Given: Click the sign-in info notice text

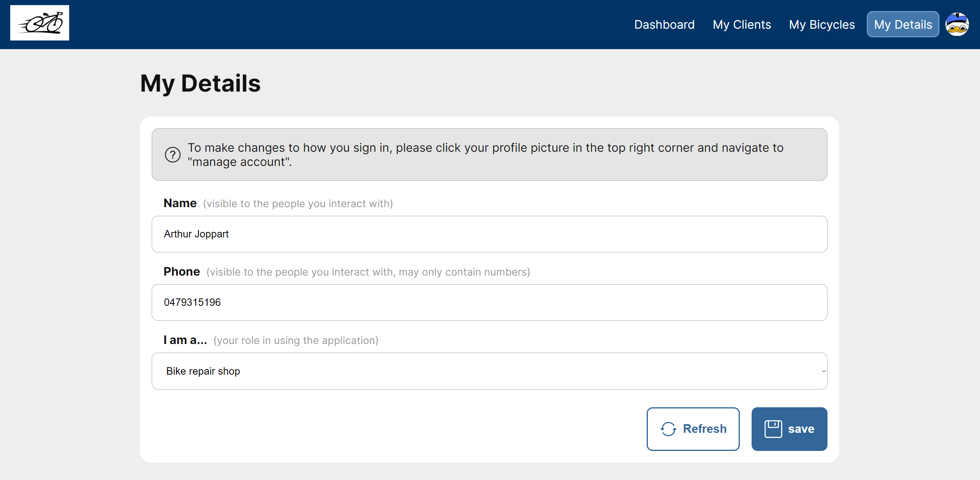Looking at the screenshot, I should pos(485,154).
